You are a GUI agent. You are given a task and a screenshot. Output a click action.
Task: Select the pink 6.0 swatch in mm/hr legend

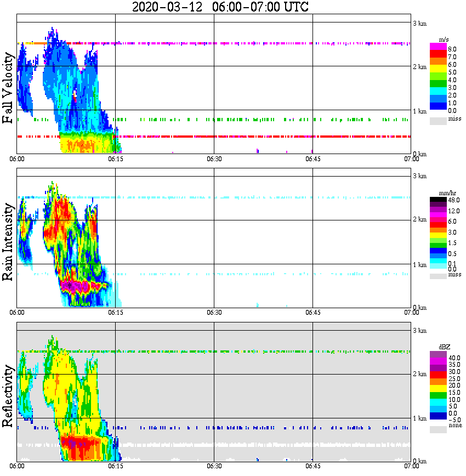438,219
